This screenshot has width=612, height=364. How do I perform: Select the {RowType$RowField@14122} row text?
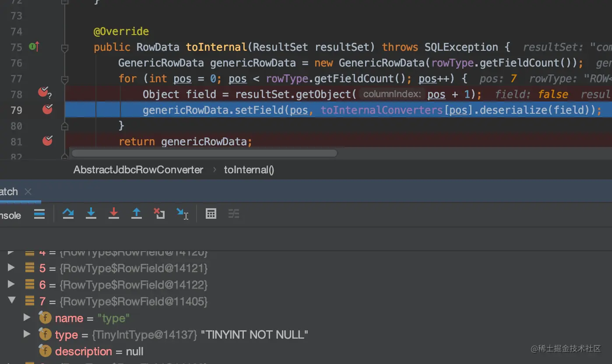pos(134,285)
